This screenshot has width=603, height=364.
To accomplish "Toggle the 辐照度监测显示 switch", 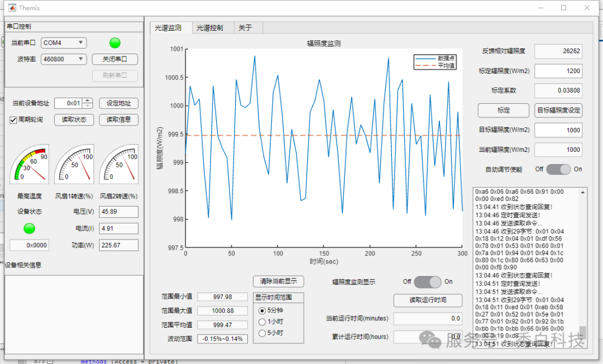I will pos(427,282).
